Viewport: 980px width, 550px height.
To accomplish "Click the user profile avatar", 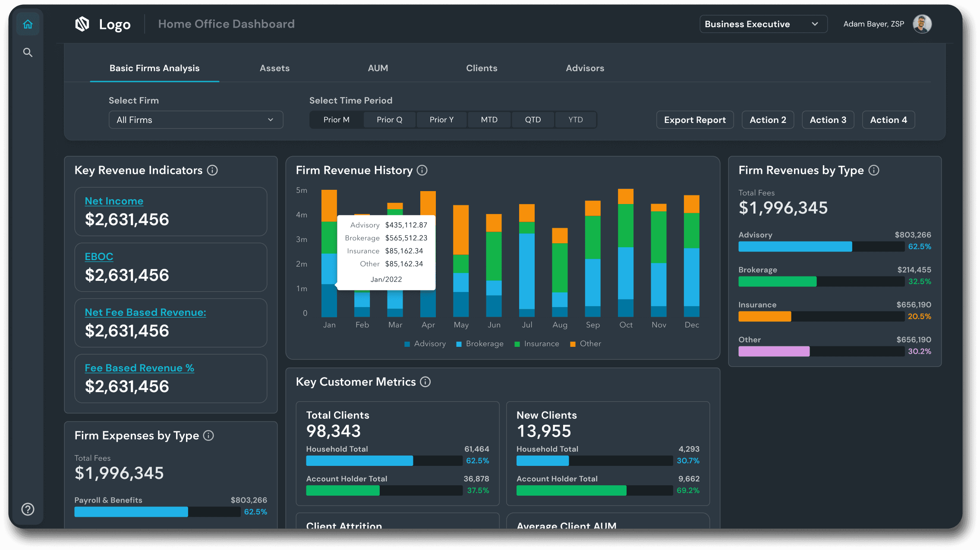I will [x=922, y=24].
